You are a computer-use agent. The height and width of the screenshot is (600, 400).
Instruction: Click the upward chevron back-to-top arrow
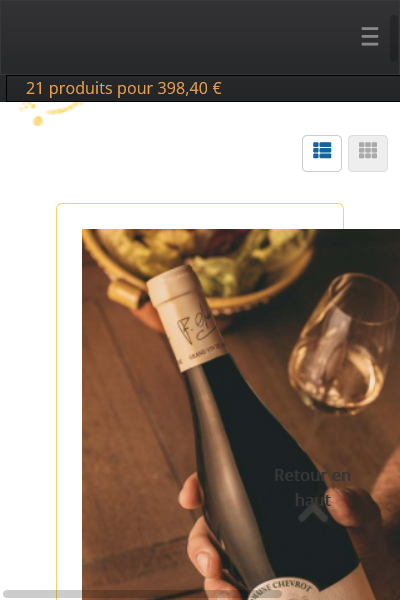click(x=313, y=513)
